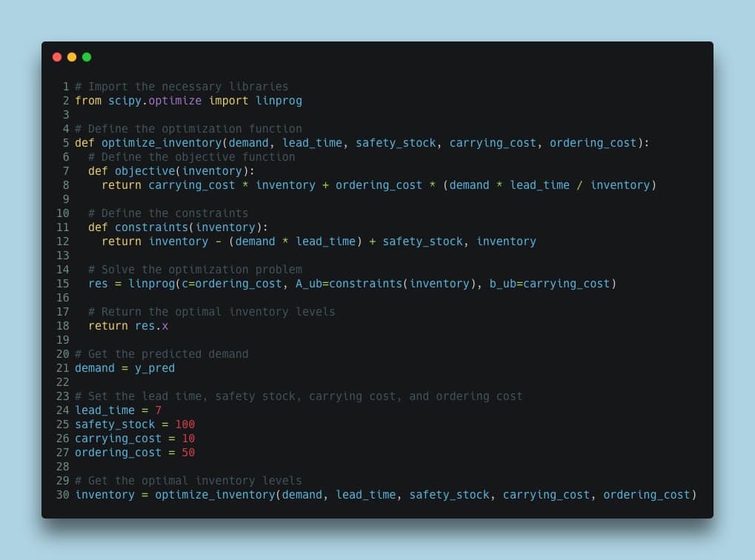Click line number 15 in the gutter

(62, 284)
